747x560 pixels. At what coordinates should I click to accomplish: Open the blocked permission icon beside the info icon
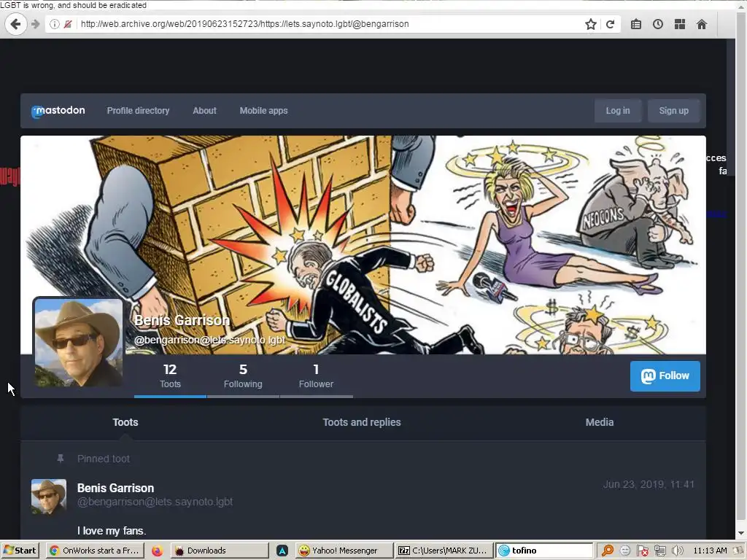coord(68,24)
